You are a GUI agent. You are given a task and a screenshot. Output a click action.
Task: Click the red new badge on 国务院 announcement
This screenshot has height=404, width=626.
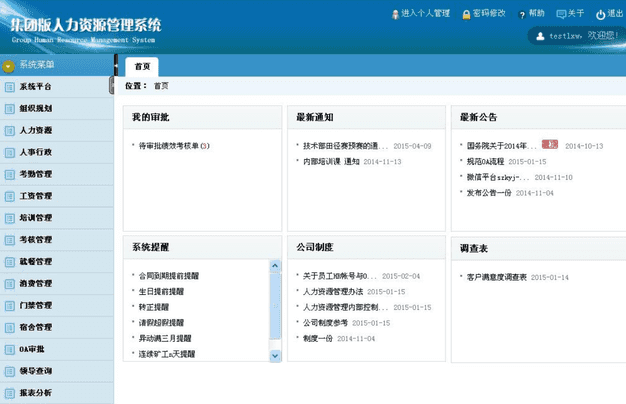(550, 144)
